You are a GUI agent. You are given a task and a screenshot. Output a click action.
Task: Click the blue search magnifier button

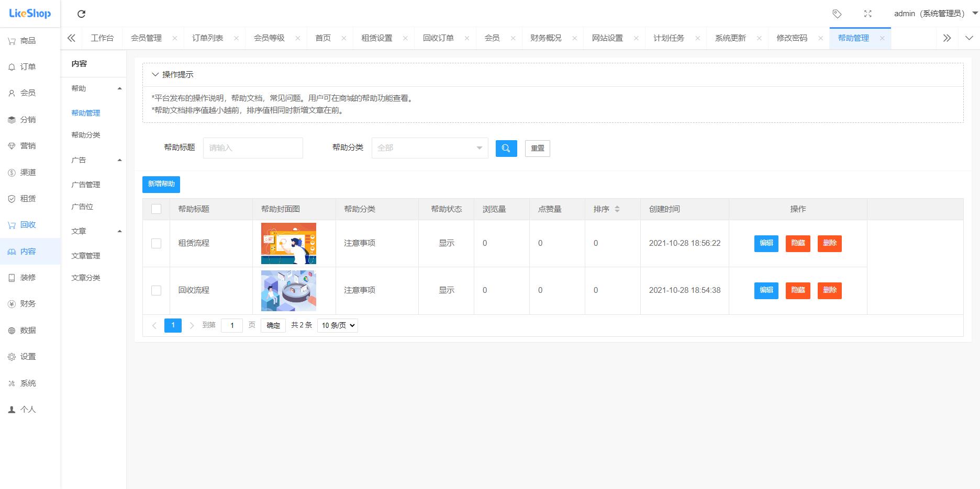point(506,149)
